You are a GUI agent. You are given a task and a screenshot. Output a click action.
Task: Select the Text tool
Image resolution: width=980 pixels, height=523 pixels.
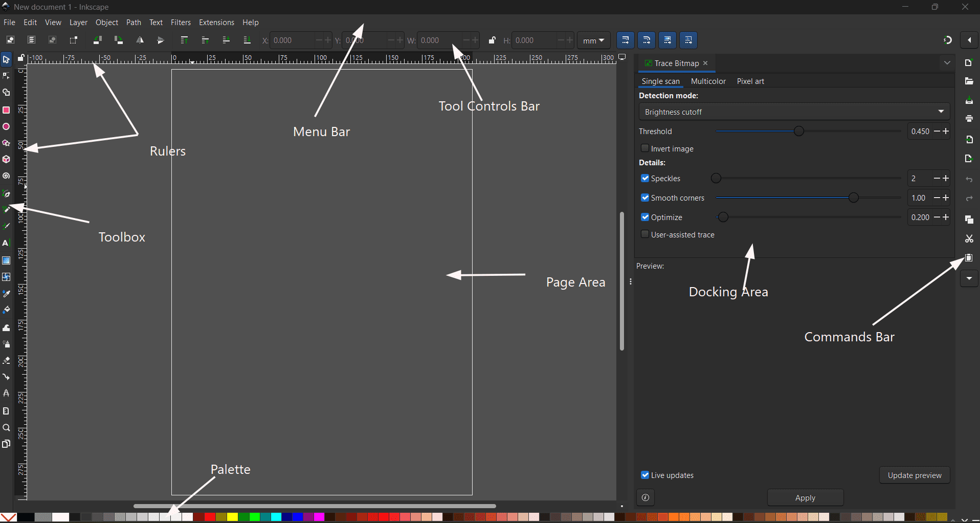(x=6, y=243)
